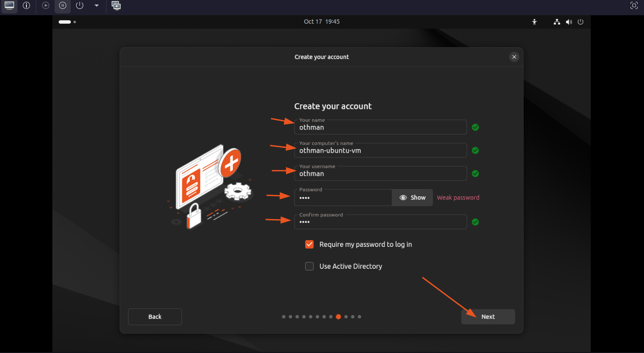Open the sound volume indicator
Image resolution: width=644 pixels, height=353 pixels.
[569, 22]
